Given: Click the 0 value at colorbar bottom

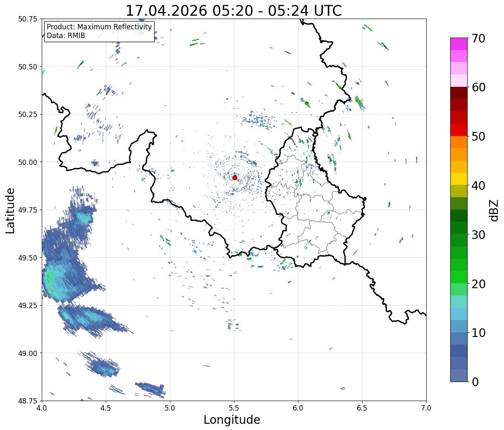Looking at the screenshot, I should pos(475,382).
